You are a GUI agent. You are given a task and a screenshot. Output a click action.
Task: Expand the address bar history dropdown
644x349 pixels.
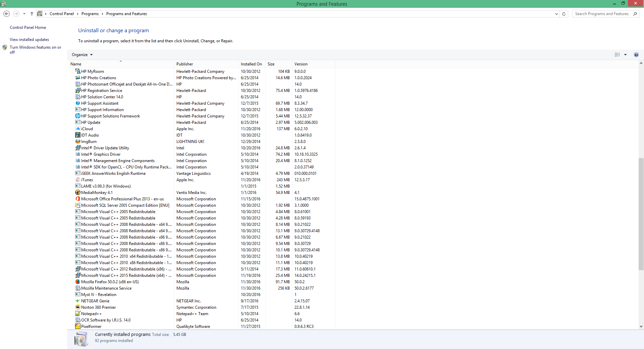(556, 14)
